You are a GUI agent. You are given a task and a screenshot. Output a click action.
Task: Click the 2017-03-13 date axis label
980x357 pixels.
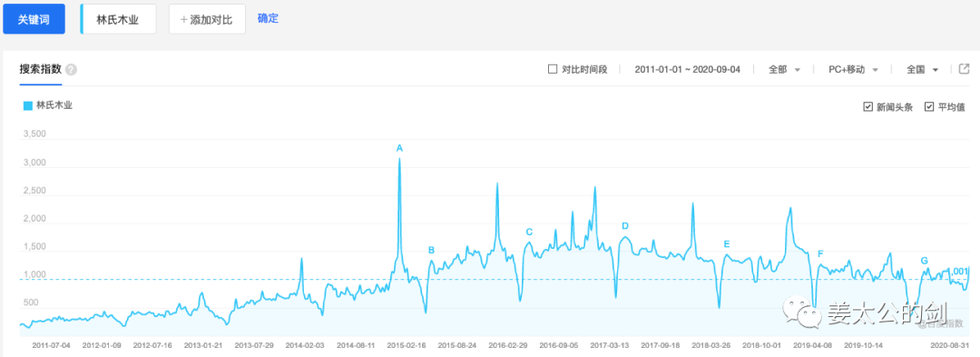610,344
